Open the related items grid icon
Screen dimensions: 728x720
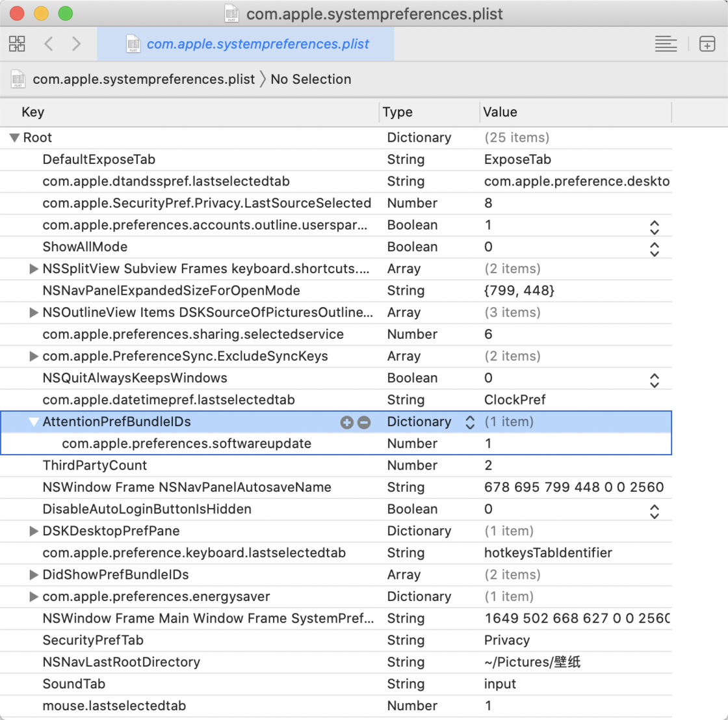coord(17,44)
